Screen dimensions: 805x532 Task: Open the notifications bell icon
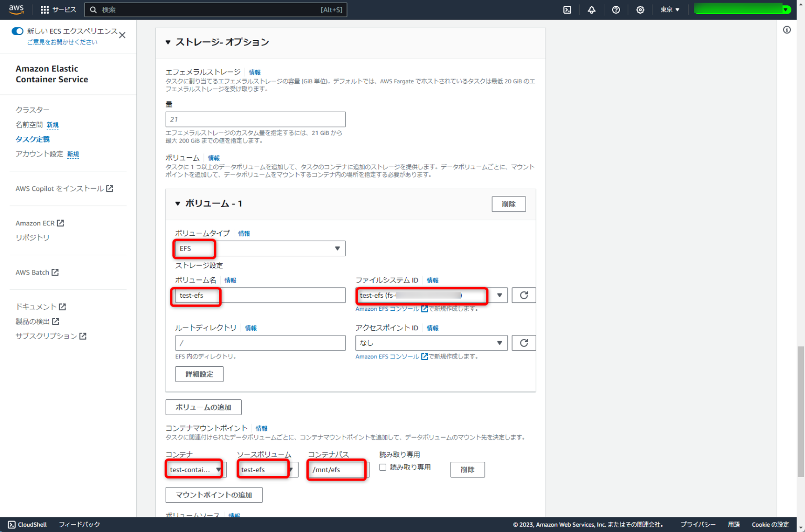(591, 9)
